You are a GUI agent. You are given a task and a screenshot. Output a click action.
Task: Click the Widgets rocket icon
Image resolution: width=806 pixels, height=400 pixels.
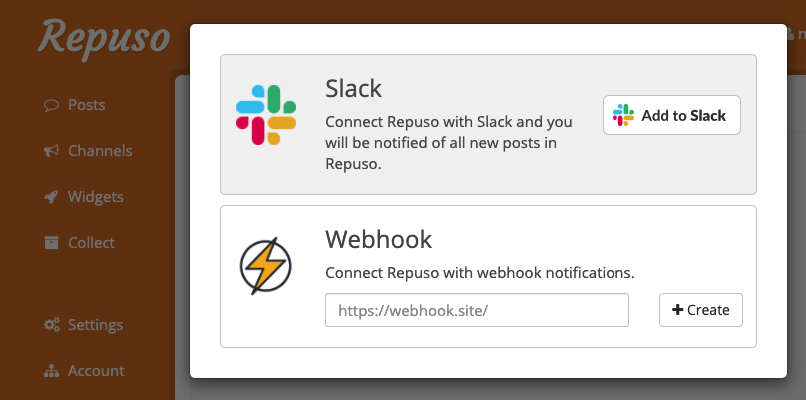point(51,196)
